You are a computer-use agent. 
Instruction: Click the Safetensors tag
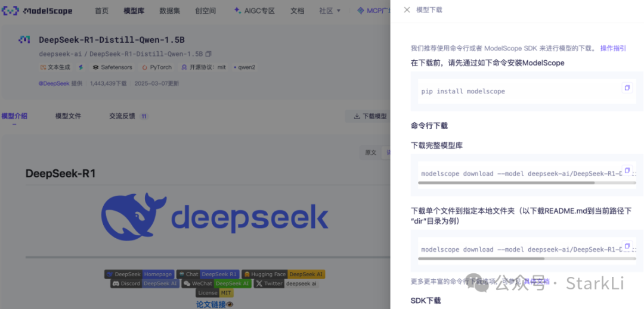pos(112,67)
